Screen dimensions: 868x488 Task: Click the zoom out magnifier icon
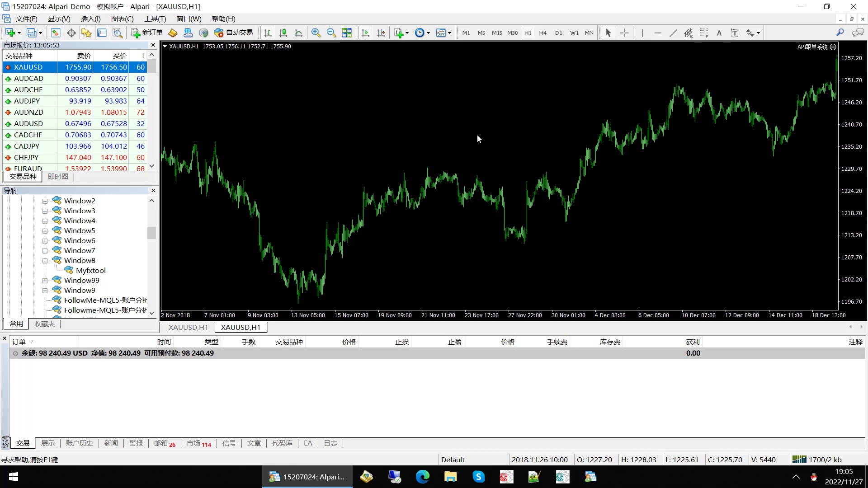(331, 33)
